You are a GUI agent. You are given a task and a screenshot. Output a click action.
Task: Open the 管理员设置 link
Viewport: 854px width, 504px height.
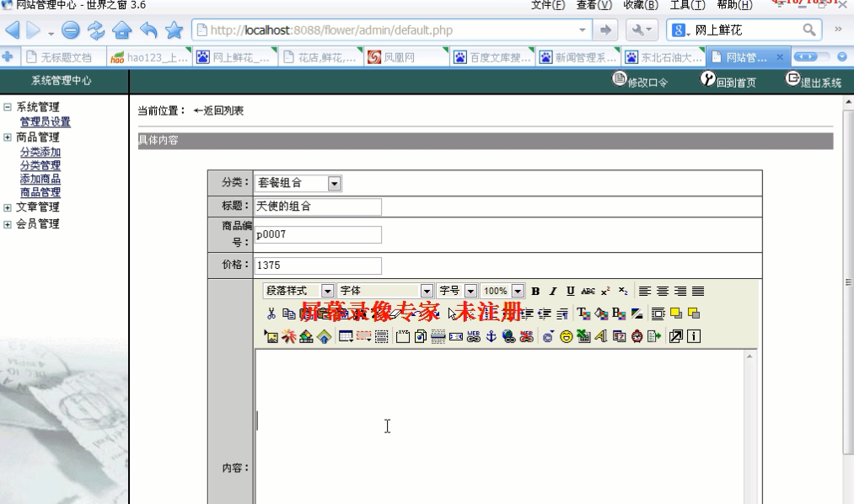point(46,122)
